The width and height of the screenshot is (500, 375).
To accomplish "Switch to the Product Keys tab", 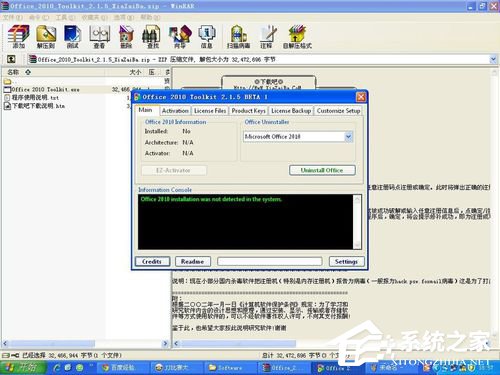I will (x=248, y=111).
